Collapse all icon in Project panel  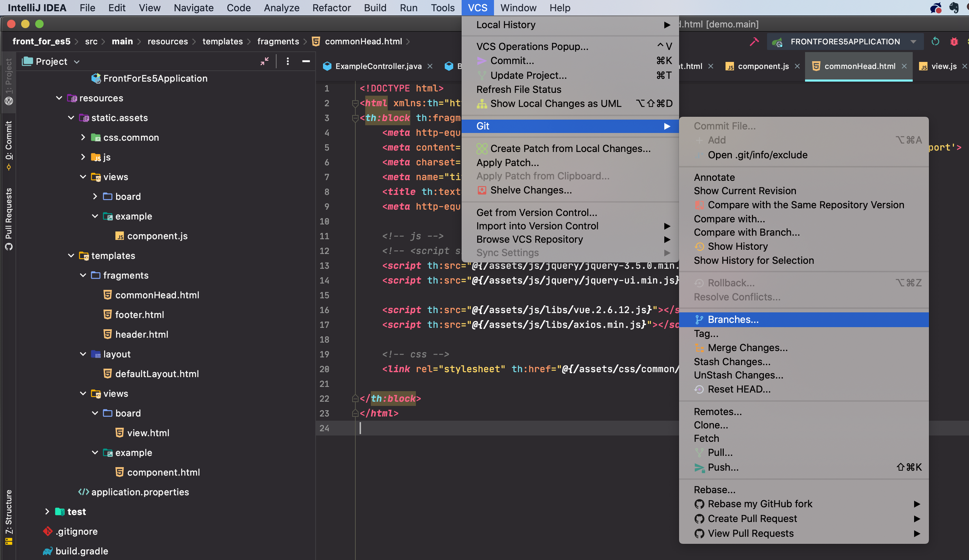[265, 61]
